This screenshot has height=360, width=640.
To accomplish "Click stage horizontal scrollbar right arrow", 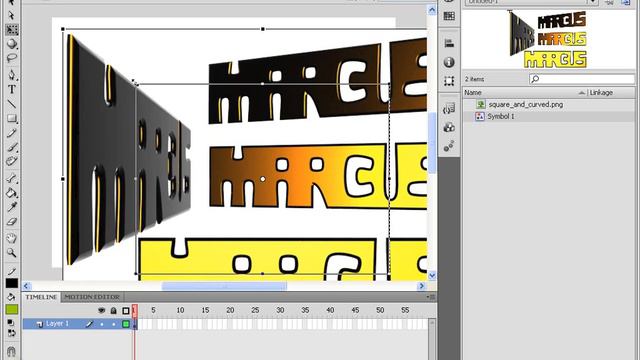I will [422, 286].
